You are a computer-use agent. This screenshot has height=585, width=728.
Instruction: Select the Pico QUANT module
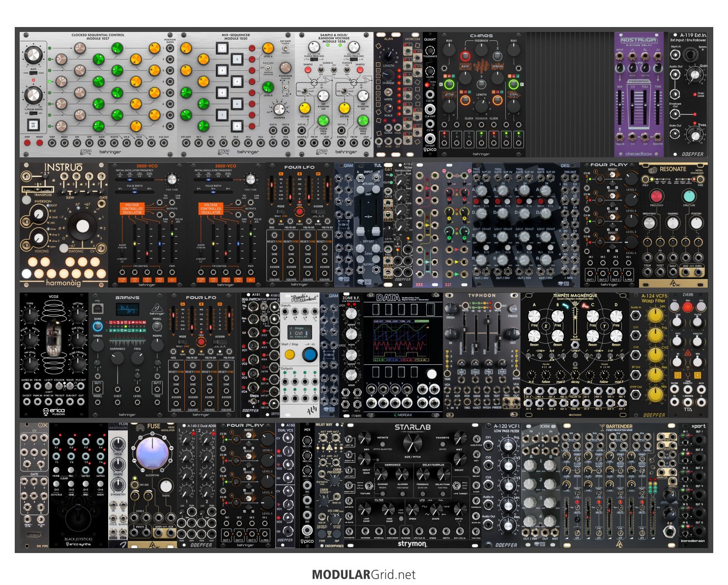click(x=430, y=94)
